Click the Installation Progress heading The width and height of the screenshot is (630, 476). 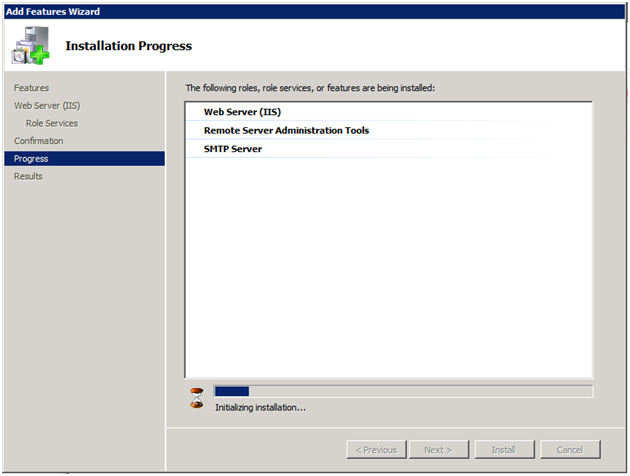tap(129, 46)
